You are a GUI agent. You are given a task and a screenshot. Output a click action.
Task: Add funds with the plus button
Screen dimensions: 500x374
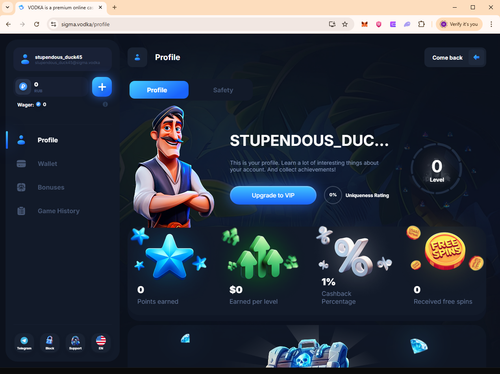102,87
